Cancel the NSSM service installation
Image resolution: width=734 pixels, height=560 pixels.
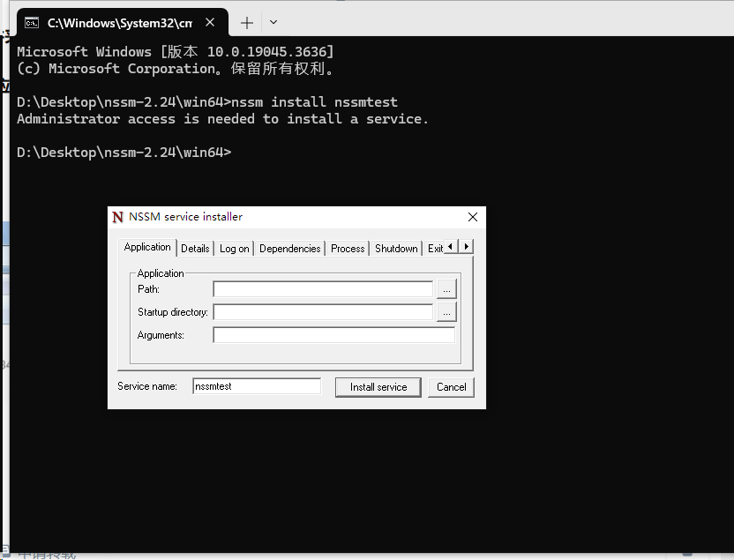coord(451,386)
